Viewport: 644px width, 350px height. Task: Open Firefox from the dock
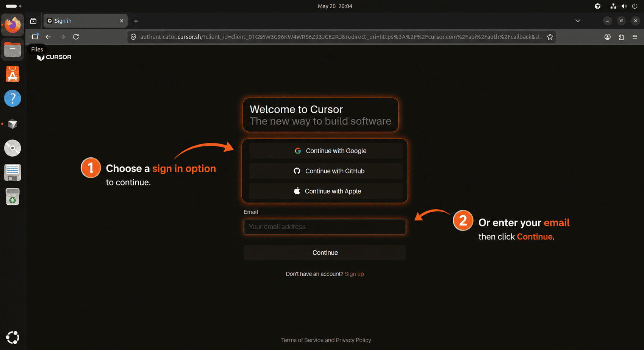click(13, 25)
